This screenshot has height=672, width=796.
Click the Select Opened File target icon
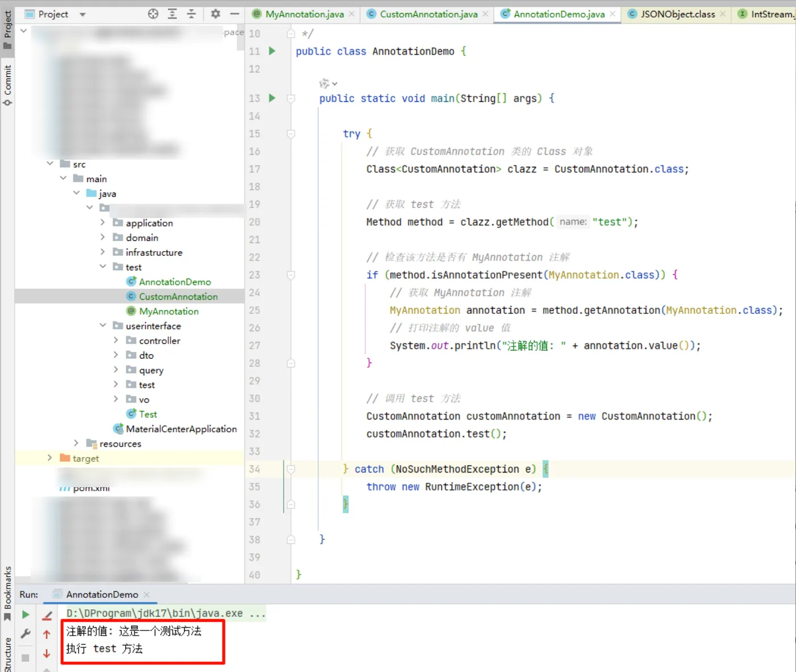[x=153, y=14]
